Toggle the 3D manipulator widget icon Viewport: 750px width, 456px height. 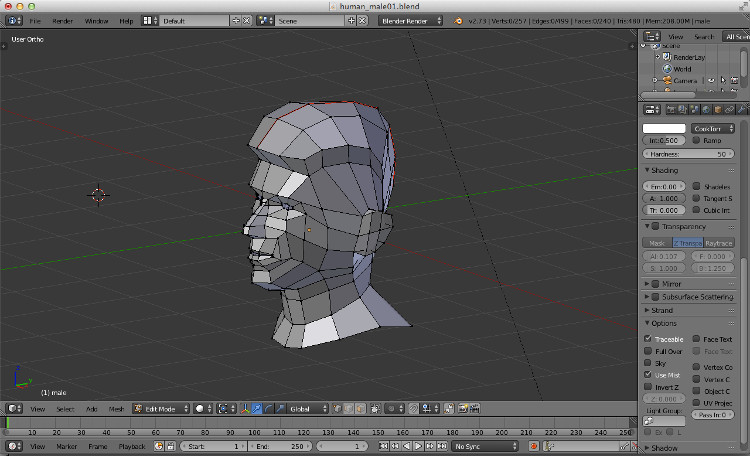246,408
